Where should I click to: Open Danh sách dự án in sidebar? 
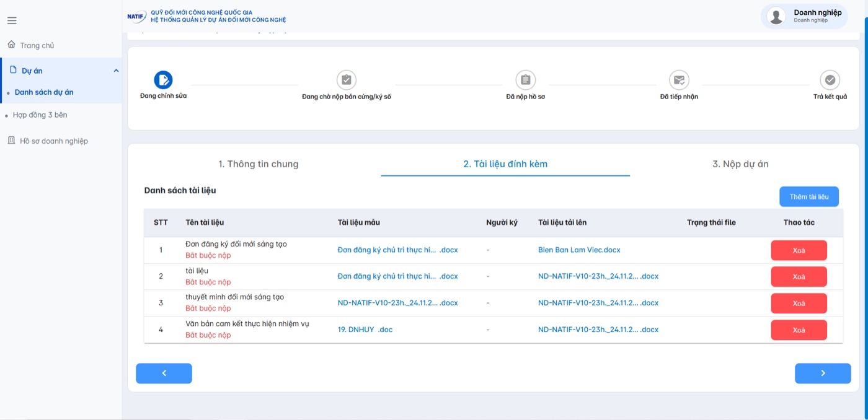point(44,92)
